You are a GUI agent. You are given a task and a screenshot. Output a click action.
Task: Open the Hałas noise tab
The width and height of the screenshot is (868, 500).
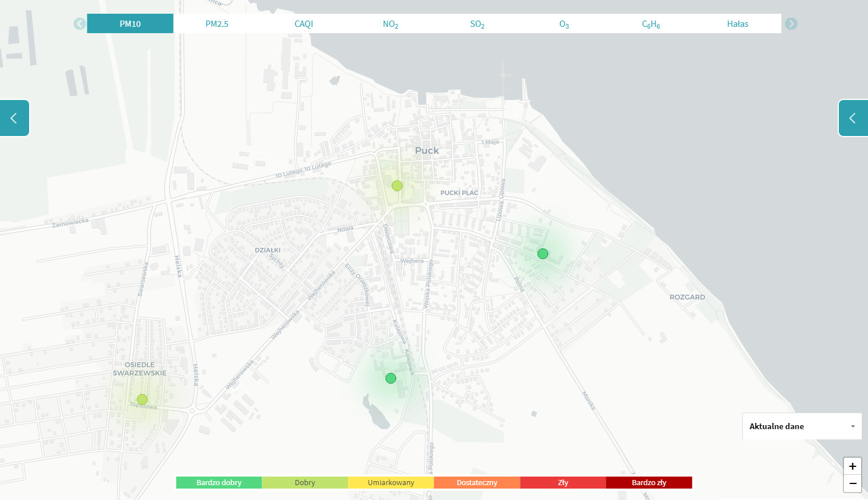point(737,24)
